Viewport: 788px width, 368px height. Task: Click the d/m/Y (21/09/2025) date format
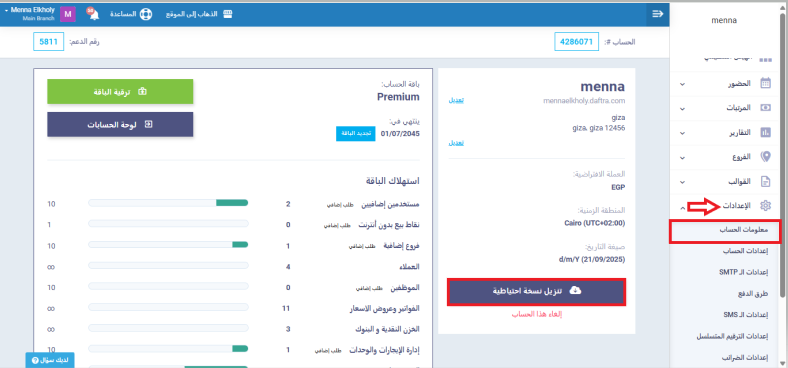592,259
